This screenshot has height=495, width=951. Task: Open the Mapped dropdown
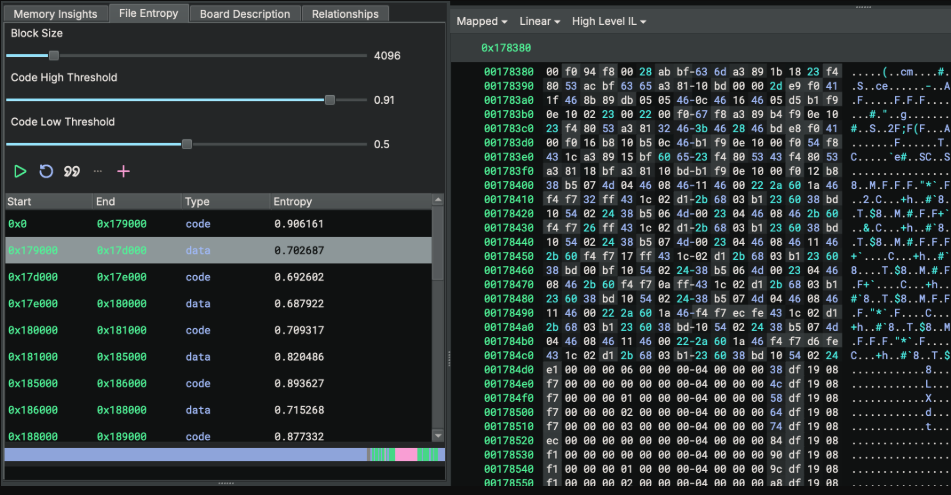tap(482, 21)
